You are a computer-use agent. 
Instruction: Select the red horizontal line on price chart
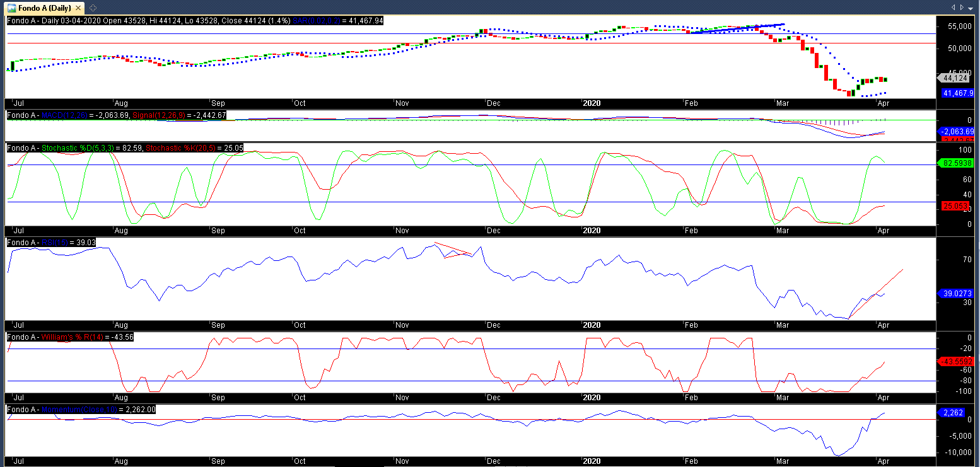(470, 43)
